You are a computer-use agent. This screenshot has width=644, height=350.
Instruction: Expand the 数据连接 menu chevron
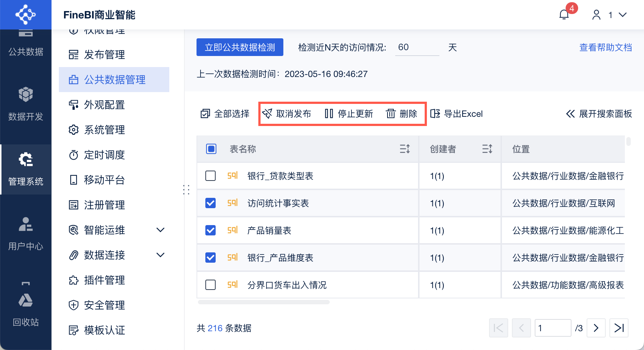click(160, 255)
